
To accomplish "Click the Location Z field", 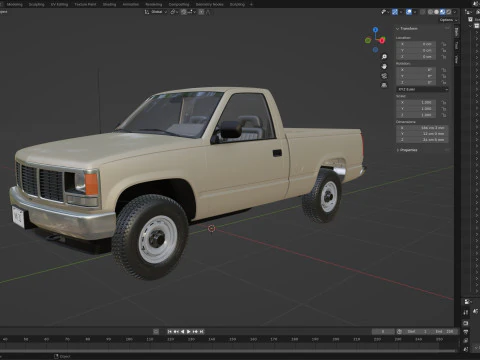I will [x=416, y=57].
